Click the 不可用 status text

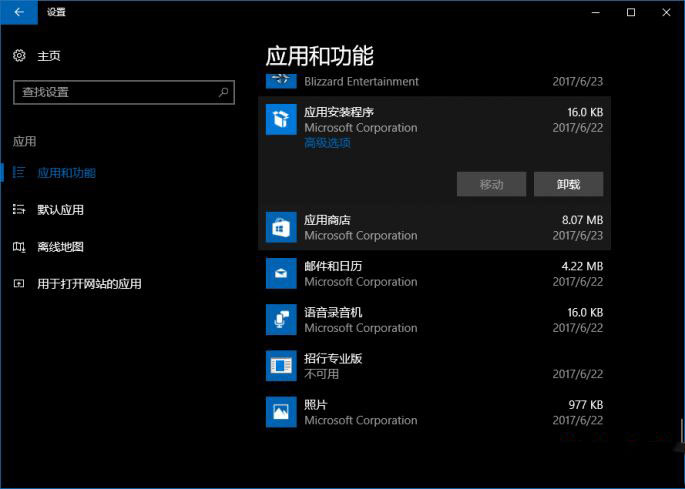coord(322,374)
